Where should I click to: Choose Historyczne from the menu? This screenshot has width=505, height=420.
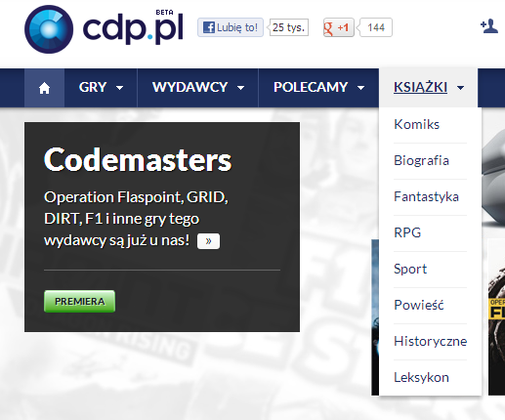[431, 341]
